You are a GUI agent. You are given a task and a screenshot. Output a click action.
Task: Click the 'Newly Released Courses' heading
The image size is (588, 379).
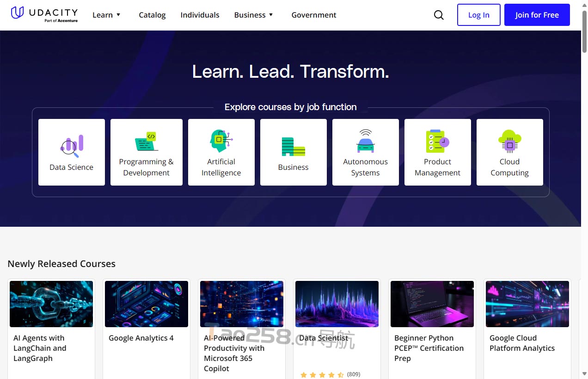point(61,264)
